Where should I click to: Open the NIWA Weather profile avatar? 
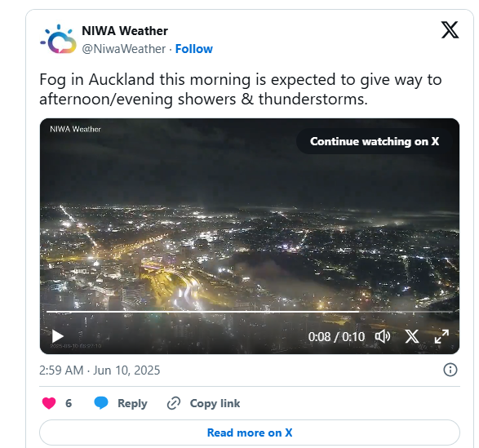(x=58, y=39)
